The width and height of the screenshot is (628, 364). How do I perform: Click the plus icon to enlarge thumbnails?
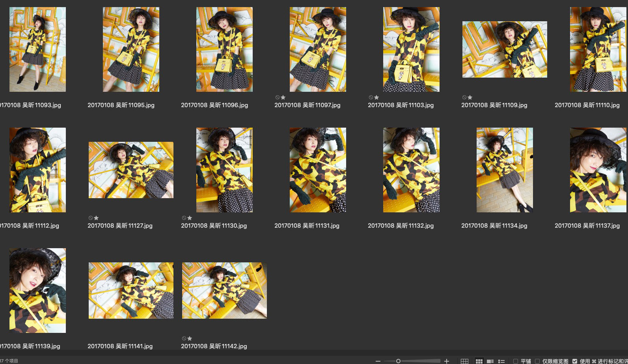(x=447, y=361)
